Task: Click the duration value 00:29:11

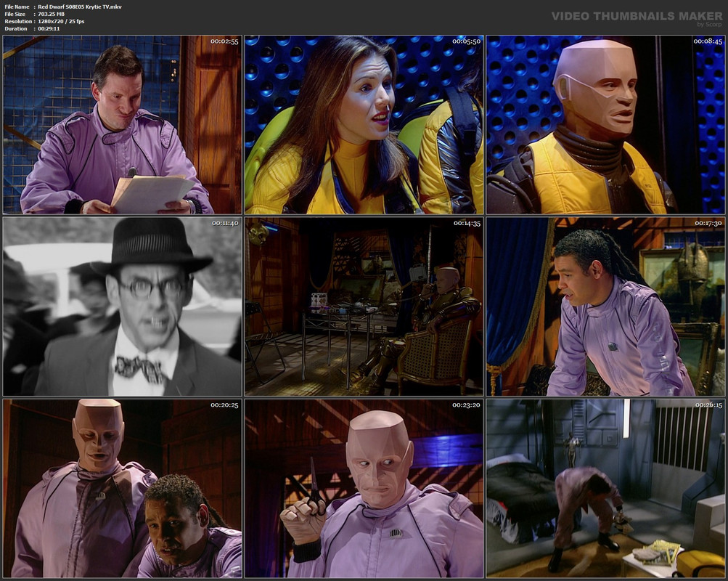Action: point(49,29)
